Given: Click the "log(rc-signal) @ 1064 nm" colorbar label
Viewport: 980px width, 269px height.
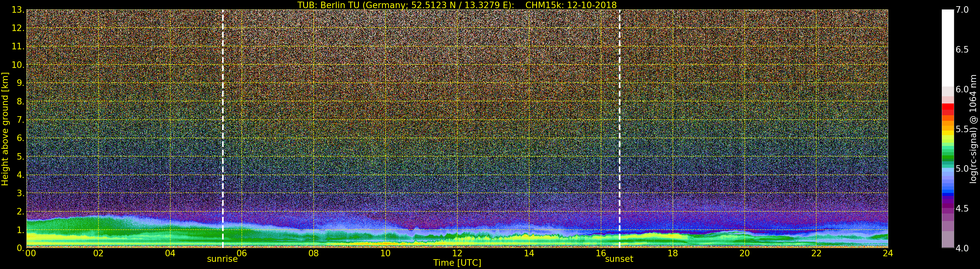Looking at the screenshot, I should (973, 129).
